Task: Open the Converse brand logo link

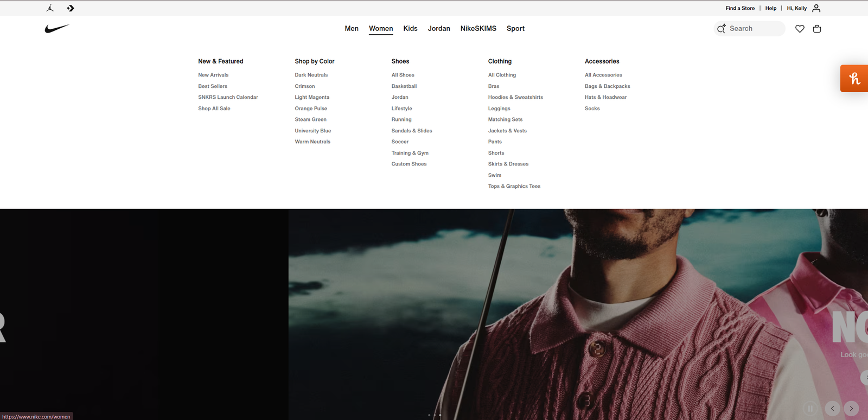Action: [x=71, y=8]
